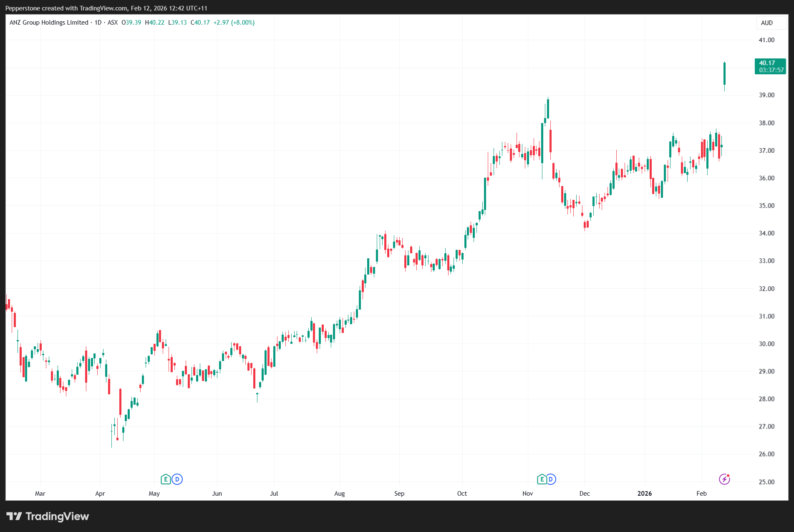Select the 2026 label on time axis

644,493
